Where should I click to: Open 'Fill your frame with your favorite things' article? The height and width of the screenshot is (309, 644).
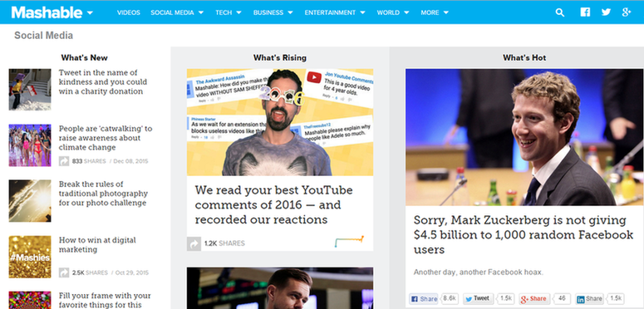tap(105, 300)
